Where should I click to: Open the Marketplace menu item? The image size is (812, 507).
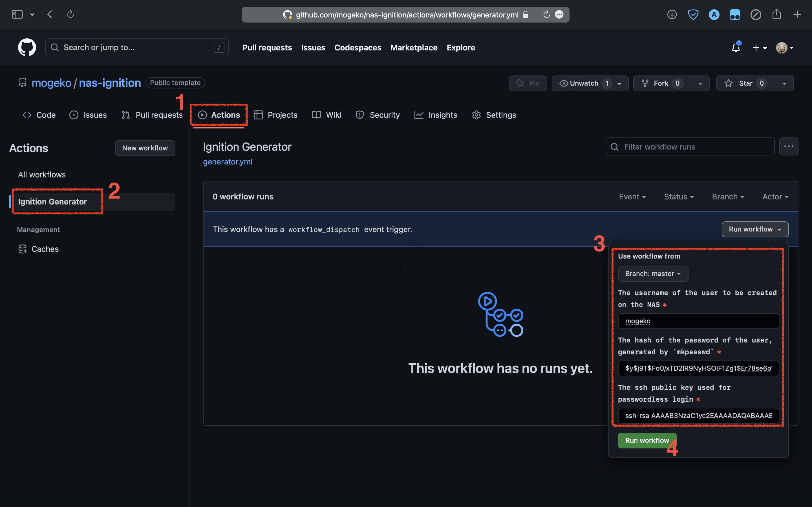[x=414, y=47]
